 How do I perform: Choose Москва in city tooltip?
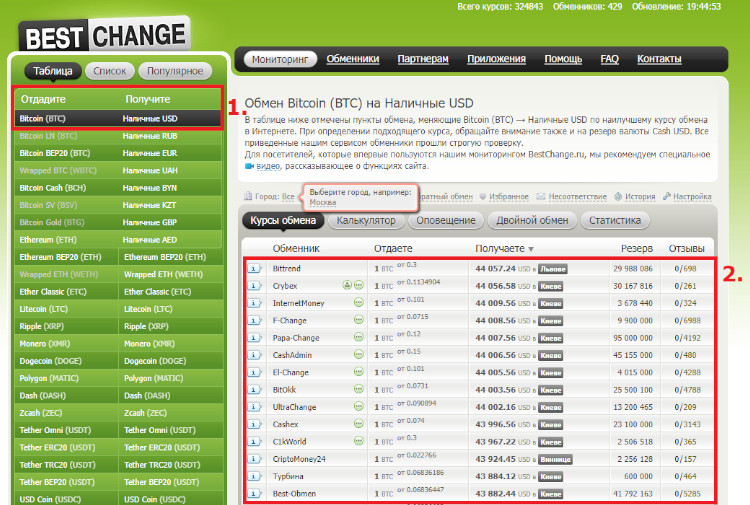323,202
